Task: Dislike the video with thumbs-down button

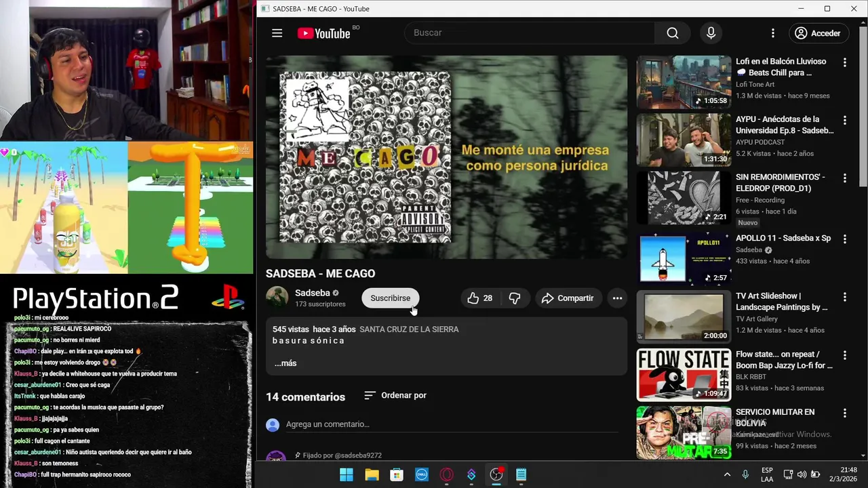Action: 515,298
